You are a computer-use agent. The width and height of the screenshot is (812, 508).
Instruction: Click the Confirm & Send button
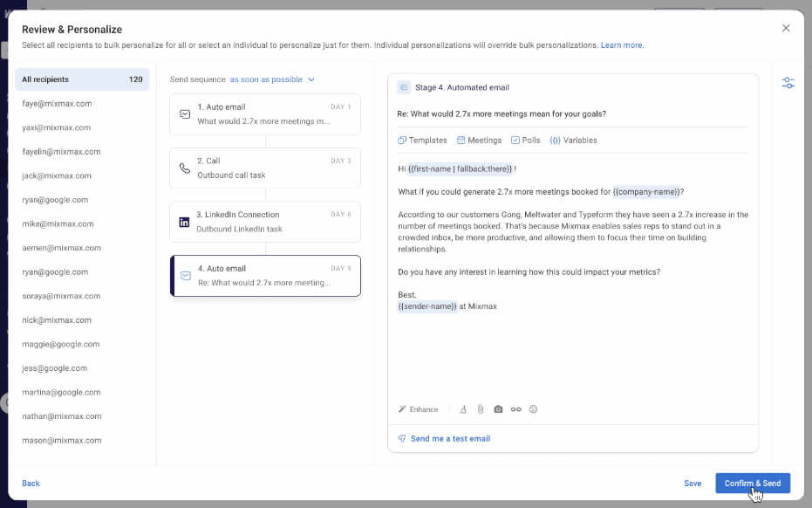point(752,484)
